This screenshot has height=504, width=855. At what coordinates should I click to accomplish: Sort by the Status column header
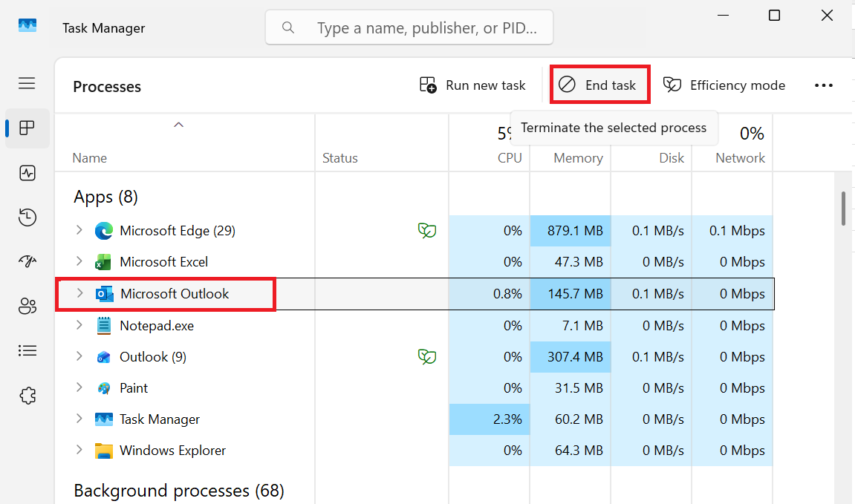[x=339, y=158]
